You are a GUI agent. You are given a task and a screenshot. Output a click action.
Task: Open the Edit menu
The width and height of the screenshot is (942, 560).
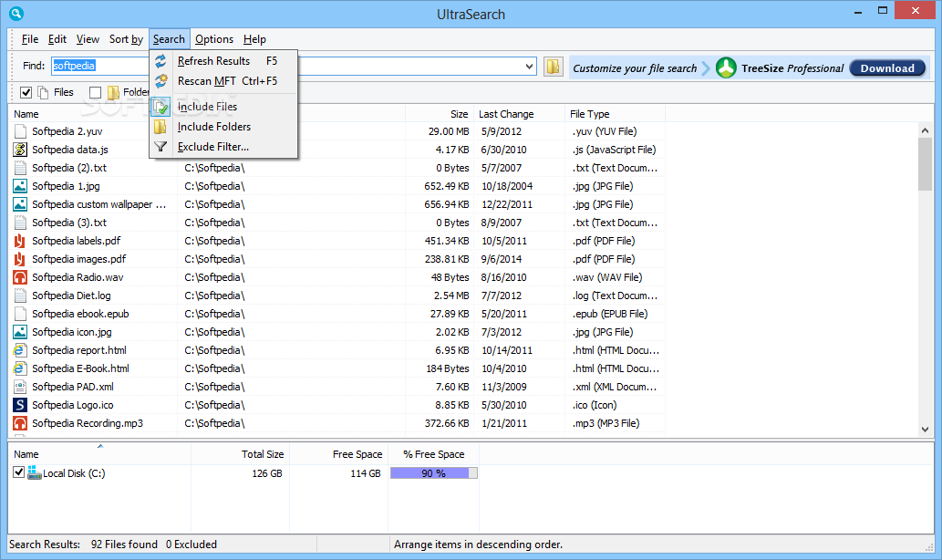pyautogui.click(x=57, y=39)
